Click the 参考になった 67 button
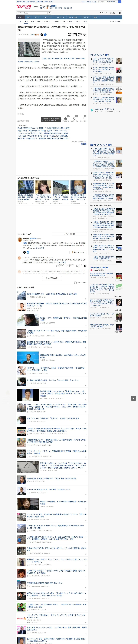The image size is (138, 644). coord(78,252)
